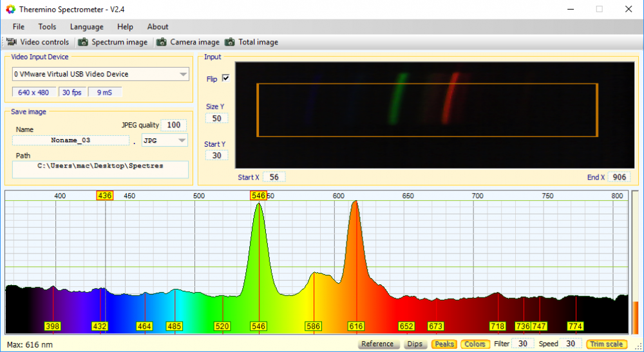Click the 9 mS exposure box
Screen dimensions: 644x352
[x=105, y=93]
